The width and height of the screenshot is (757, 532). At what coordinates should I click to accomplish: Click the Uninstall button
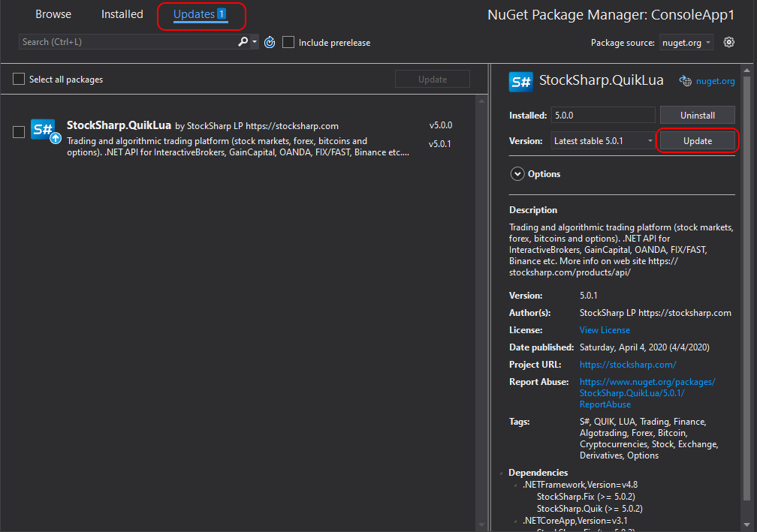tap(698, 116)
